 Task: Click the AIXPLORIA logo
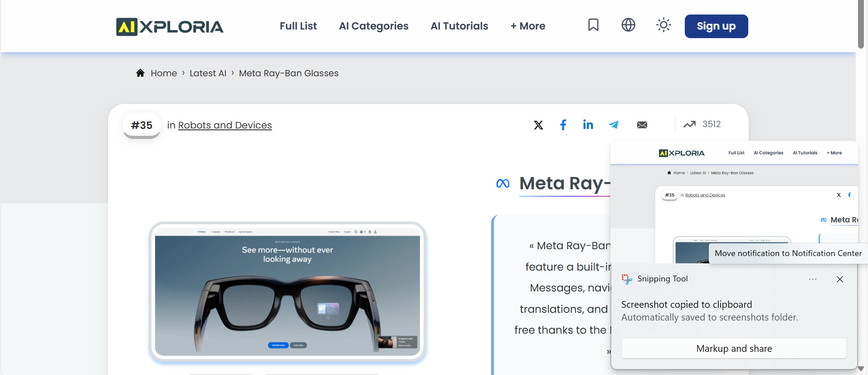pos(170,27)
